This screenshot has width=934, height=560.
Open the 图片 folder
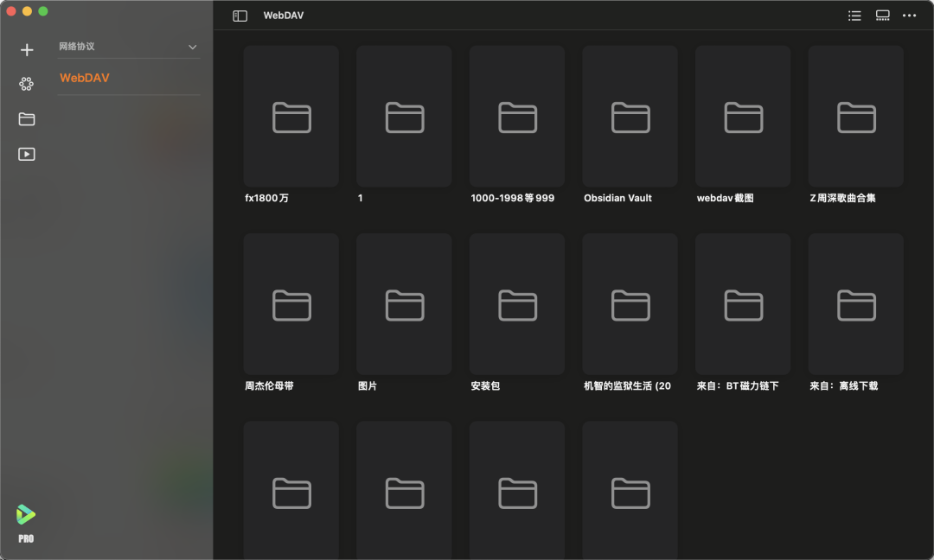pyautogui.click(x=404, y=304)
